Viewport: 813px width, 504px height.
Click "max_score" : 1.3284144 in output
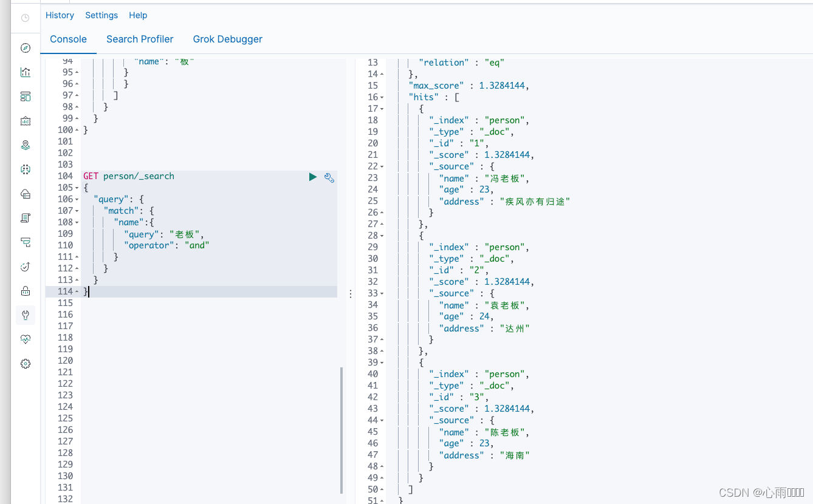[468, 86]
